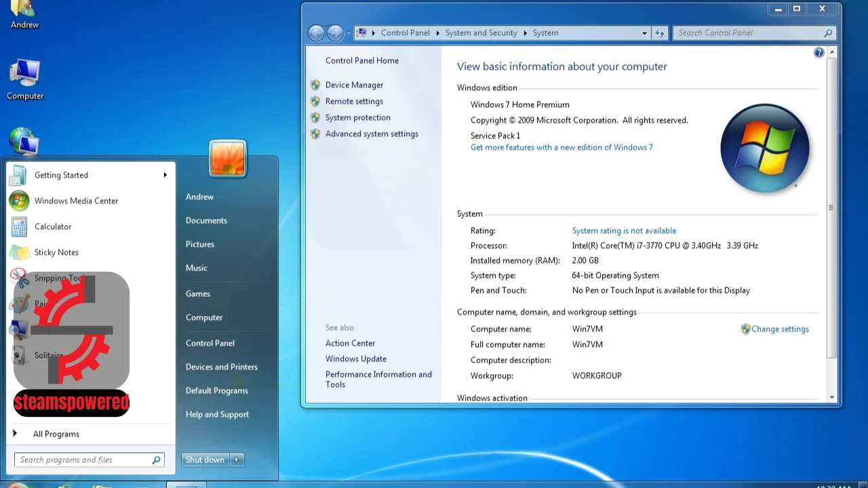Image resolution: width=868 pixels, height=488 pixels.
Task: Click the refresh button beside address bar
Action: pos(660,33)
